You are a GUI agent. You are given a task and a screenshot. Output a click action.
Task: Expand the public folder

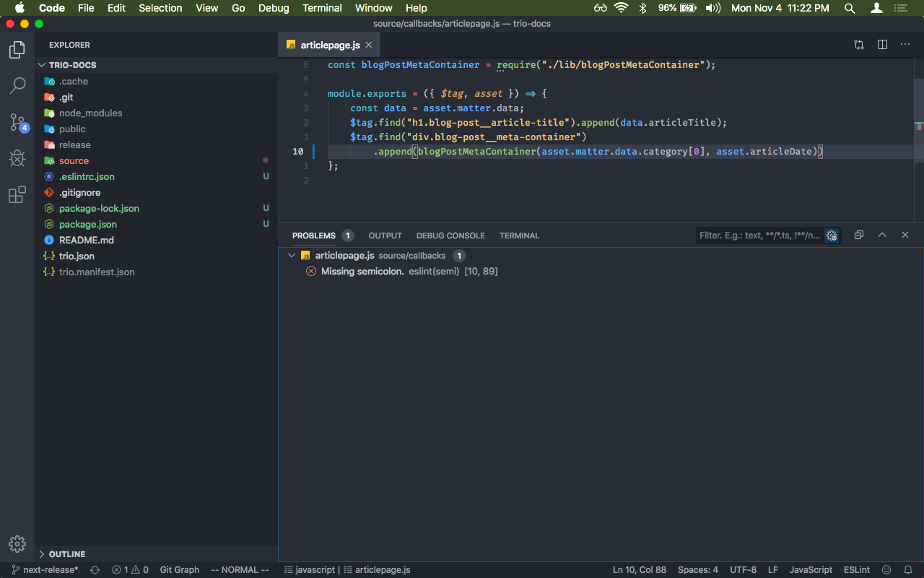click(x=156, y=129)
